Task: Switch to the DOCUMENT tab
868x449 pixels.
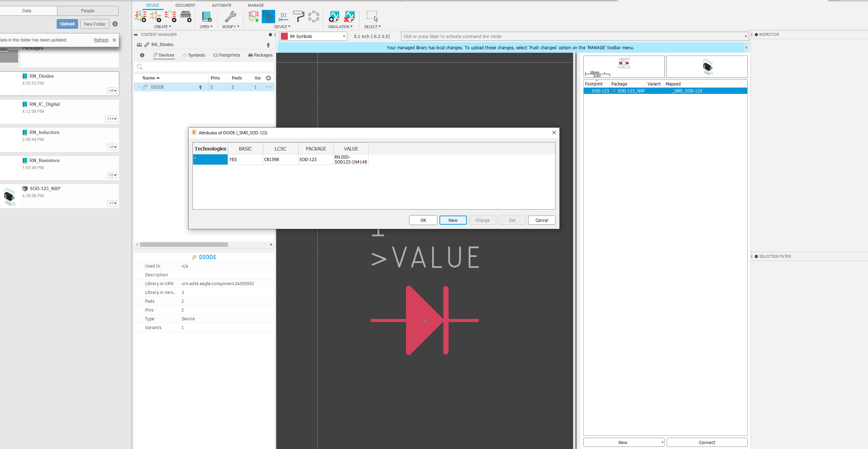Action: pyautogui.click(x=185, y=5)
